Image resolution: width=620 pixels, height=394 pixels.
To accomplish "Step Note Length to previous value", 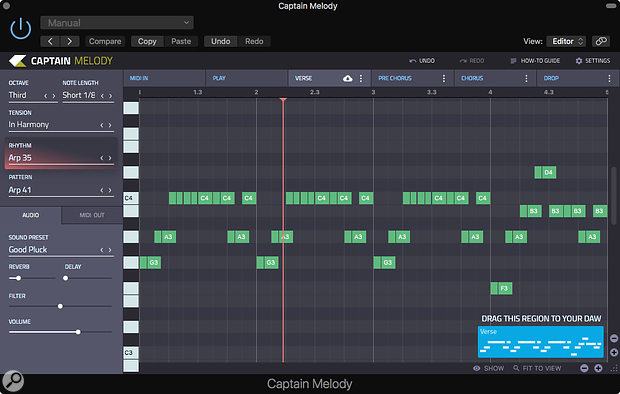I will (x=102, y=96).
